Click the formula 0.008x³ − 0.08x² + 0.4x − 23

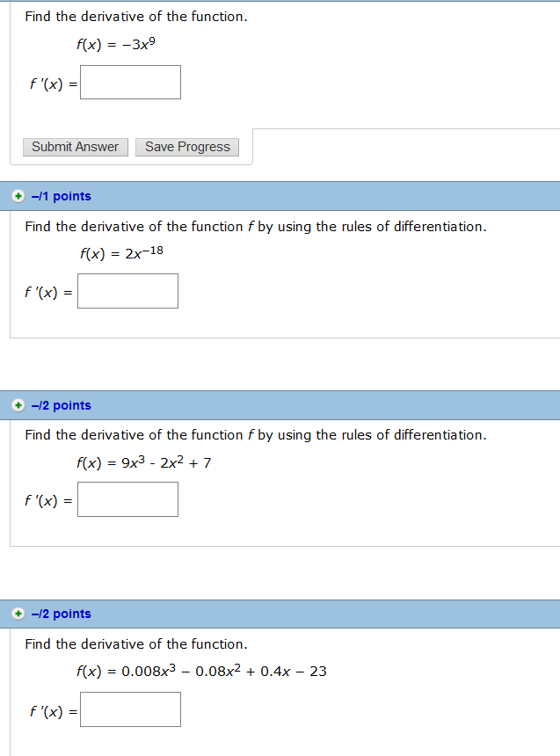(201, 671)
